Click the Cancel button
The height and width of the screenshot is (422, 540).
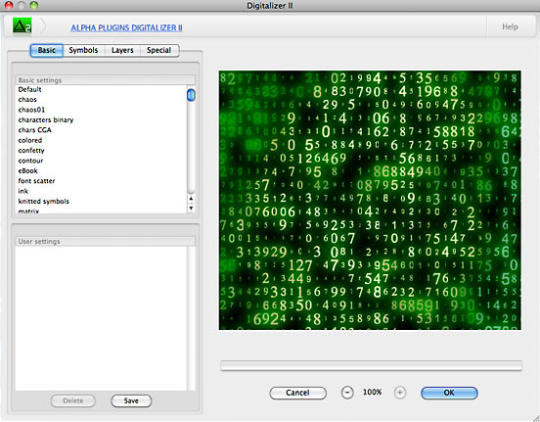click(x=298, y=393)
